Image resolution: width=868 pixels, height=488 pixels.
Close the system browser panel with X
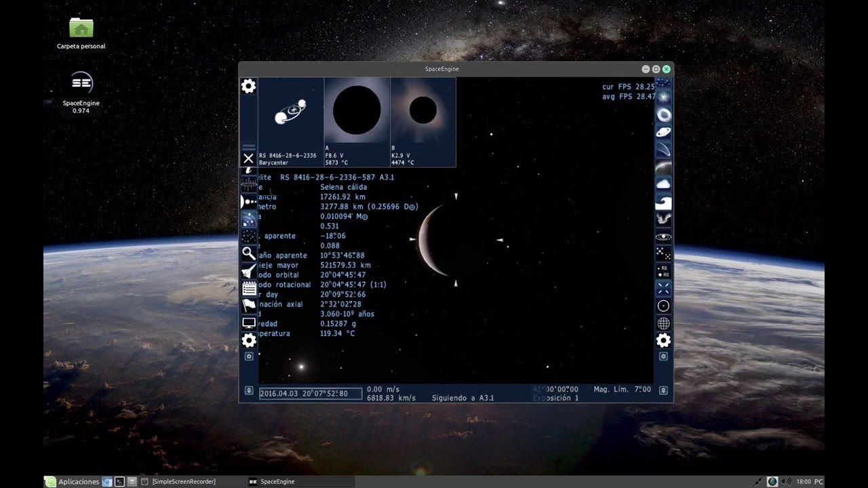[248, 159]
